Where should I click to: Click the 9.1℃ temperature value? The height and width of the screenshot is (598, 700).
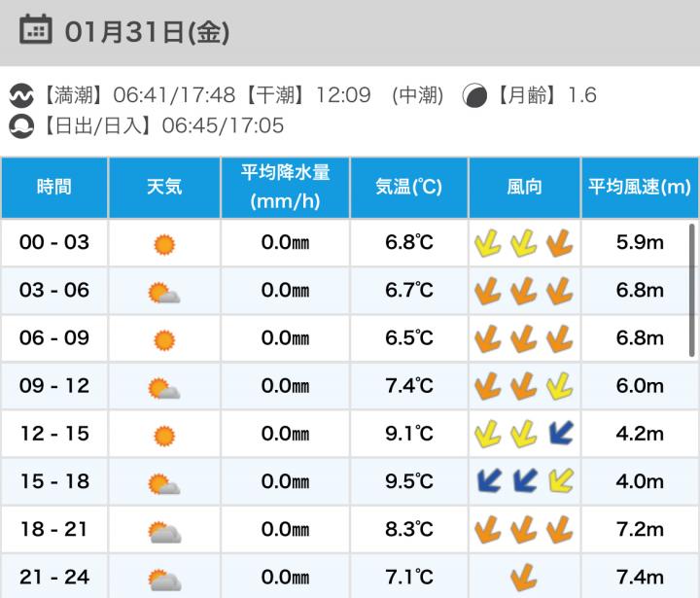409,434
